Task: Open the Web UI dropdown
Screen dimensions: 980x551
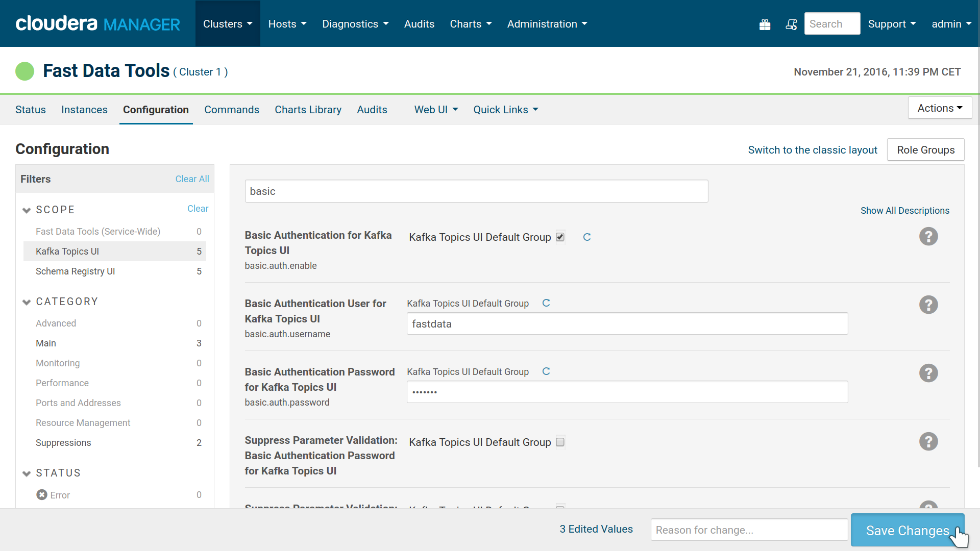Action: coord(436,110)
